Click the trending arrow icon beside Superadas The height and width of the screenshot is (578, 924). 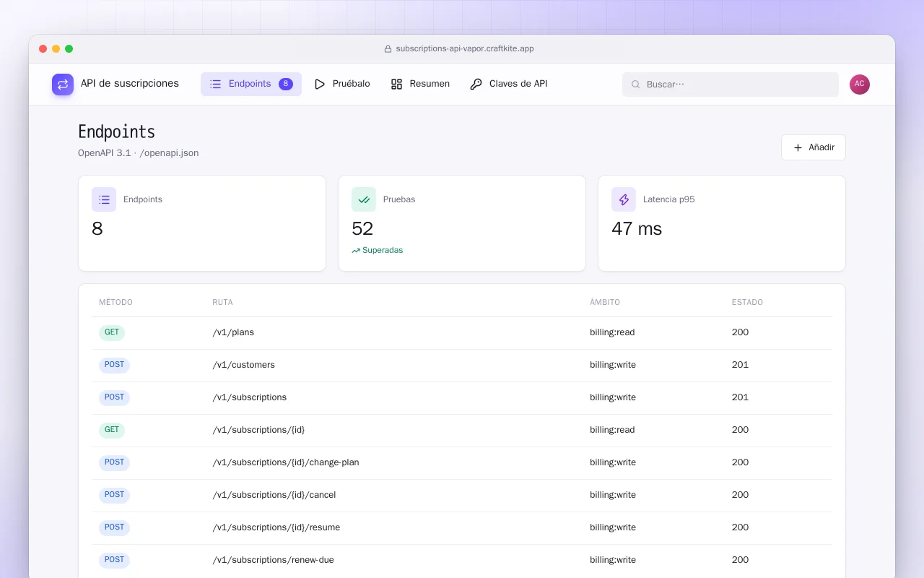[356, 251]
